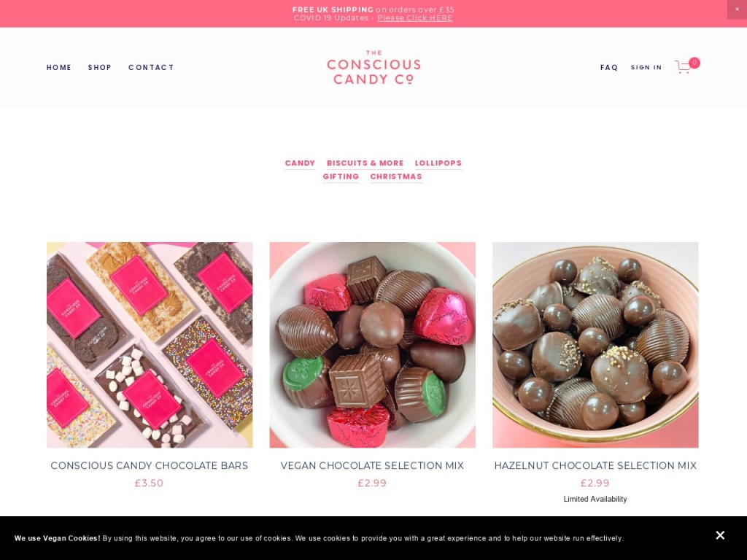
Task: Open the Conscious Candy Chocolate Bars image
Action: click(150, 345)
